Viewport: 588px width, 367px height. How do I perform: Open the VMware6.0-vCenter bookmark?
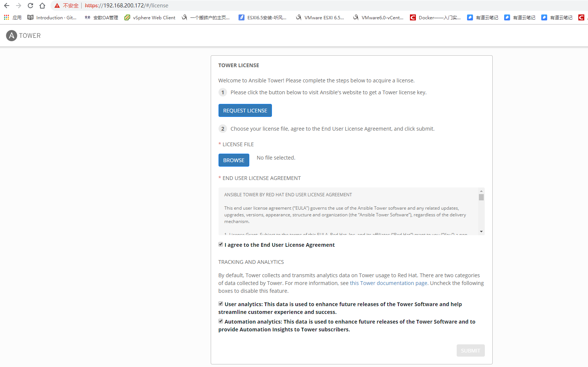pyautogui.click(x=378, y=17)
